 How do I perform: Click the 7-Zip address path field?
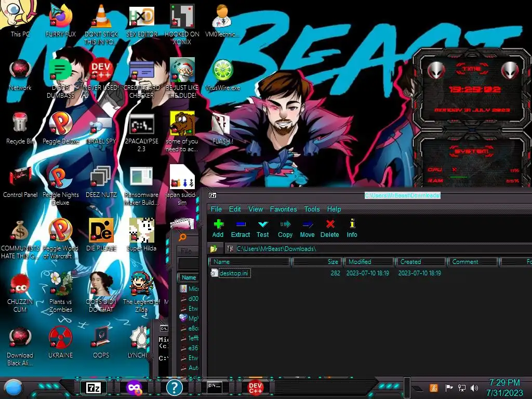coord(378,249)
